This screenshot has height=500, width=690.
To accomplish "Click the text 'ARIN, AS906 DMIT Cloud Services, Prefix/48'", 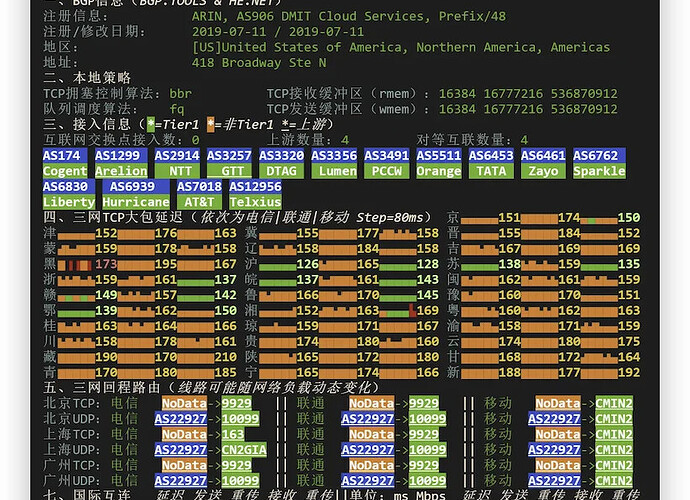I will pyautogui.click(x=349, y=16).
